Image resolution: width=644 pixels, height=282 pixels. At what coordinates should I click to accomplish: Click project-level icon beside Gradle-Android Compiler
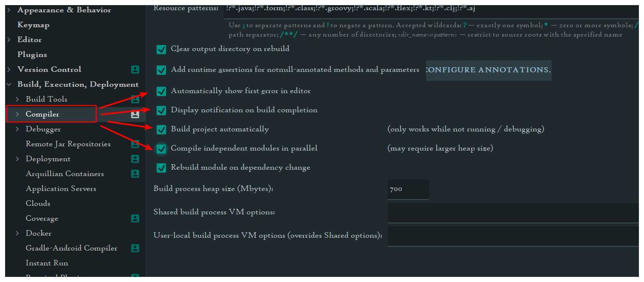[135, 248]
